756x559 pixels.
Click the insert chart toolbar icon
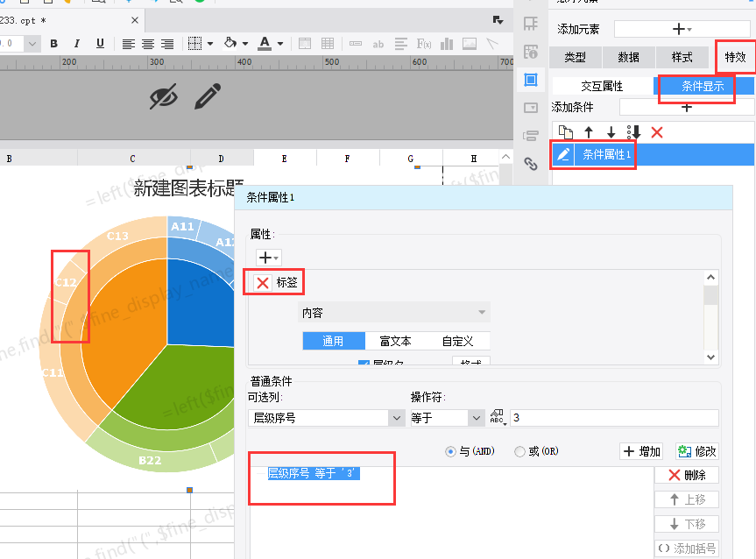tap(447, 44)
